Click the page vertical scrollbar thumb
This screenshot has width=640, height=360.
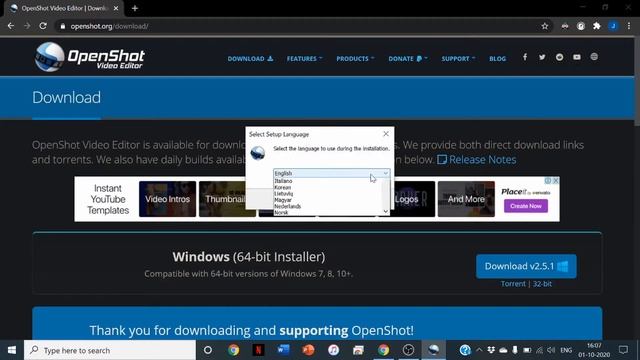pos(637,82)
